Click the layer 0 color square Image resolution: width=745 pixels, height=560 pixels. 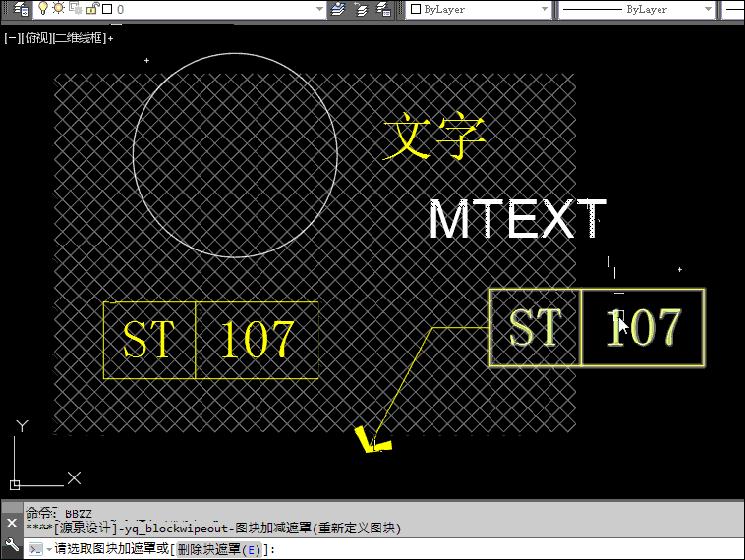(x=106, y=9)
